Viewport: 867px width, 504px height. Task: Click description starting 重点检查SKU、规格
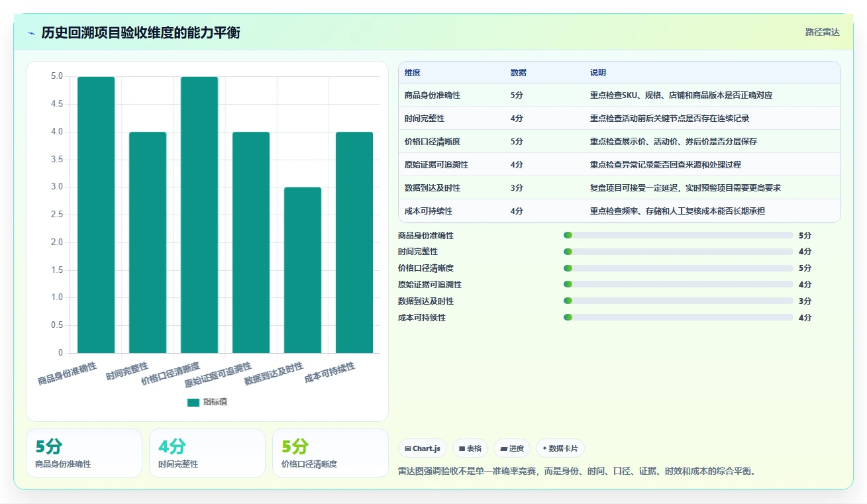(681, 95)
